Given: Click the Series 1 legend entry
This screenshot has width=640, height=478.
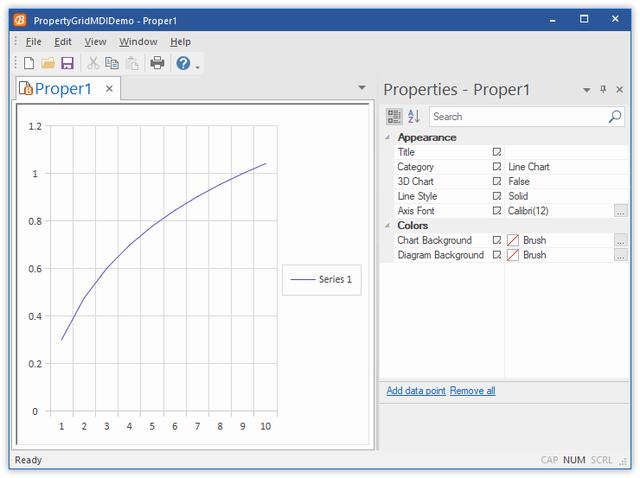Looking at the screenshot, I should [x=322, y=280].
